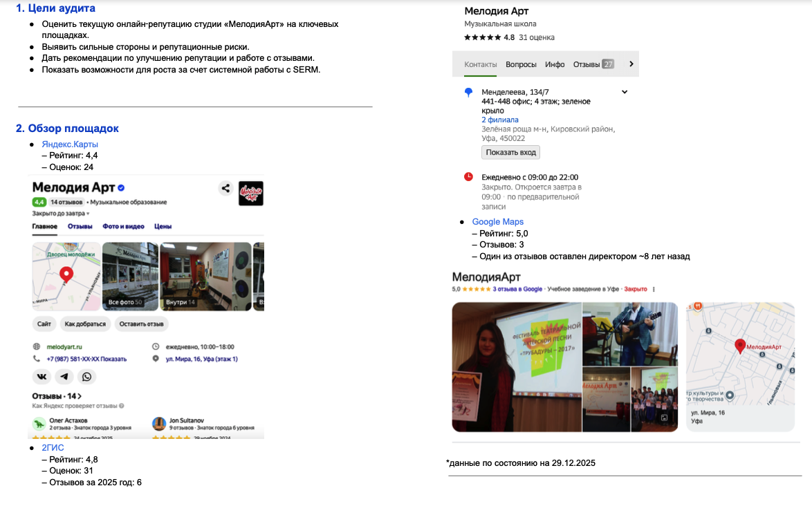Click the 14 отзывов badge

click(66, 202)
